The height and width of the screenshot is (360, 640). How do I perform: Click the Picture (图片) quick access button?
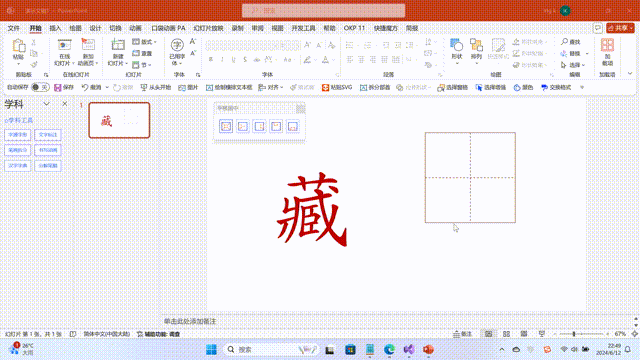[188, 87]
